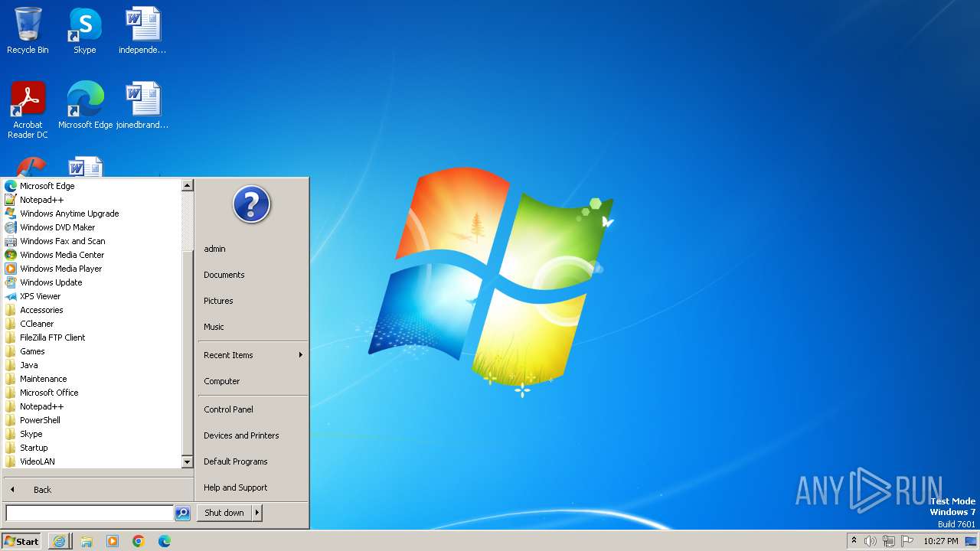The width and height of the screenshot is (980, 551).
Task: Click the monitor icon beside the clock
Action: click(x=971, y=541)
